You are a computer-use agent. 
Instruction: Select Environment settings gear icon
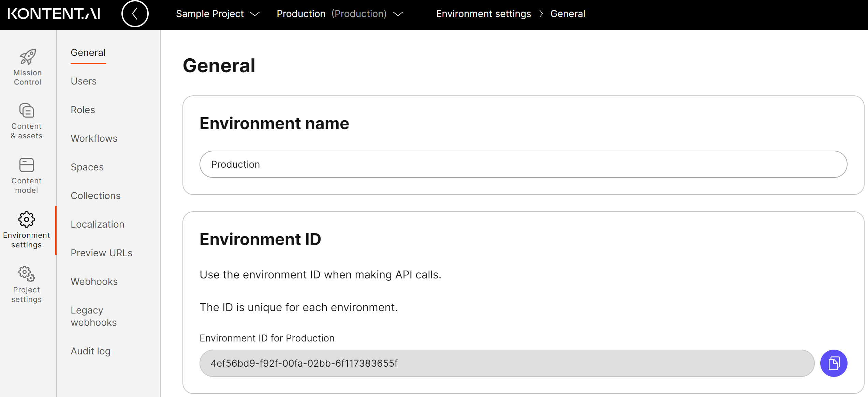tap(27, 219)
